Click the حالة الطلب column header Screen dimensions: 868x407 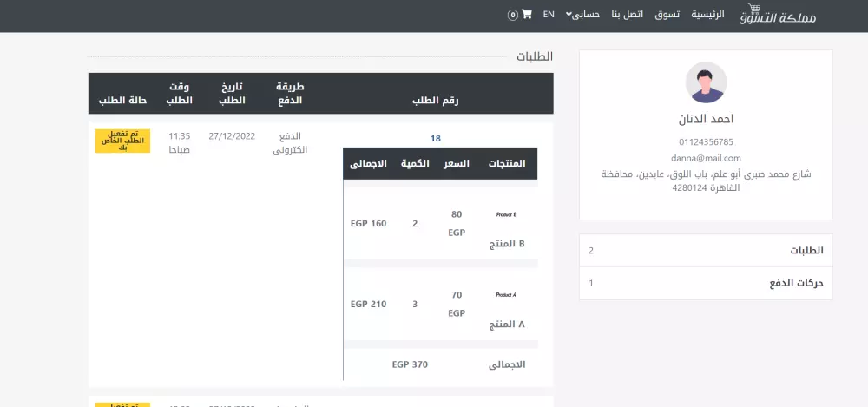pos(122,101)
